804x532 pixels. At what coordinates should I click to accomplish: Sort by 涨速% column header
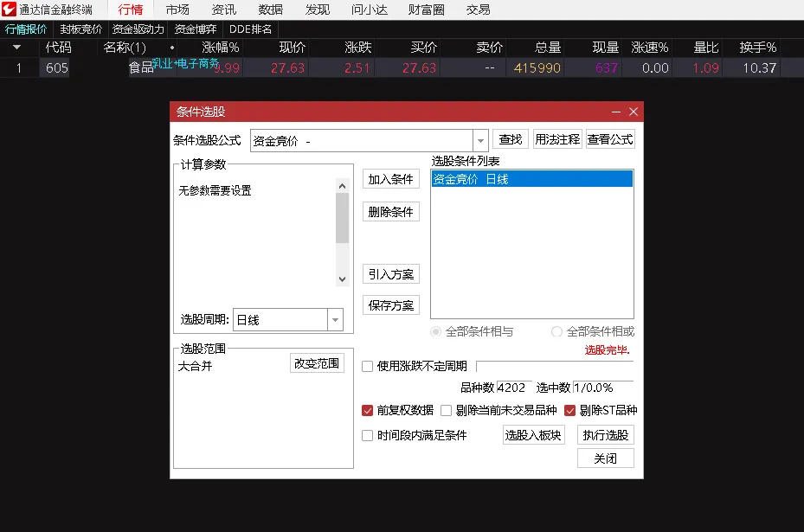pos(649,48)
